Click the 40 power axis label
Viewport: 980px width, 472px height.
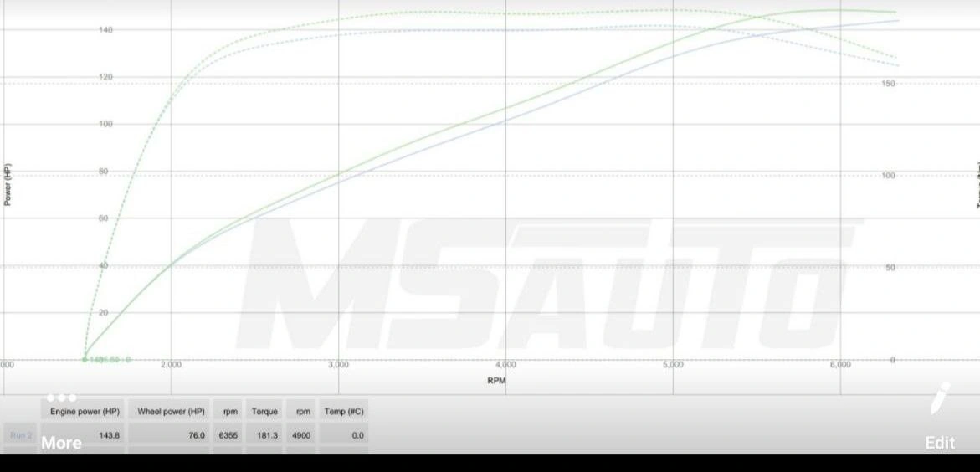pyautogui.click(x=104, y=265)
